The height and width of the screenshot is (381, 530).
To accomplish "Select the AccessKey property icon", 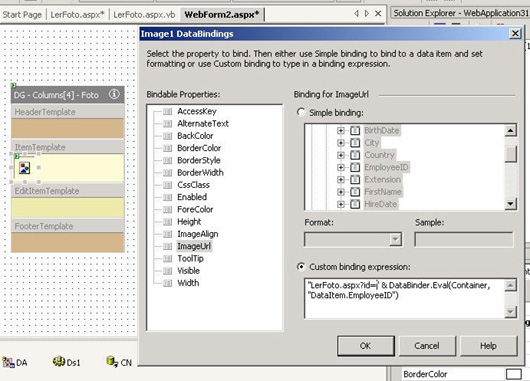I will pyautogui.click(x=167, y=112).
